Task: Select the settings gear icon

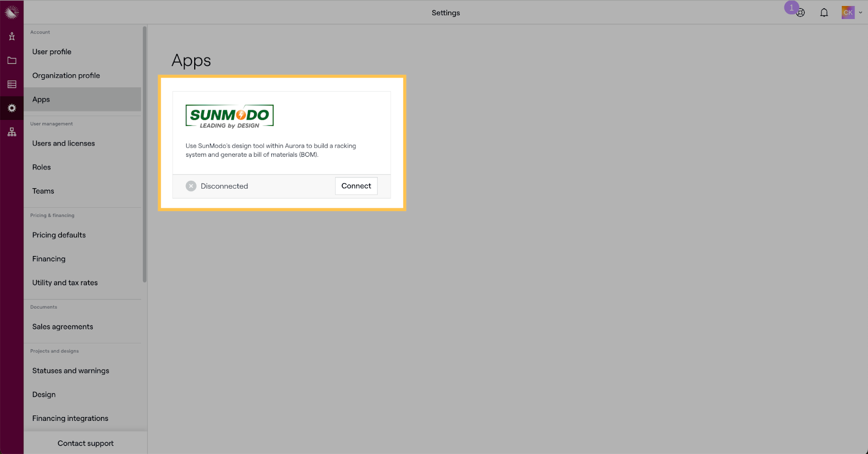Action: coord(12,108)
